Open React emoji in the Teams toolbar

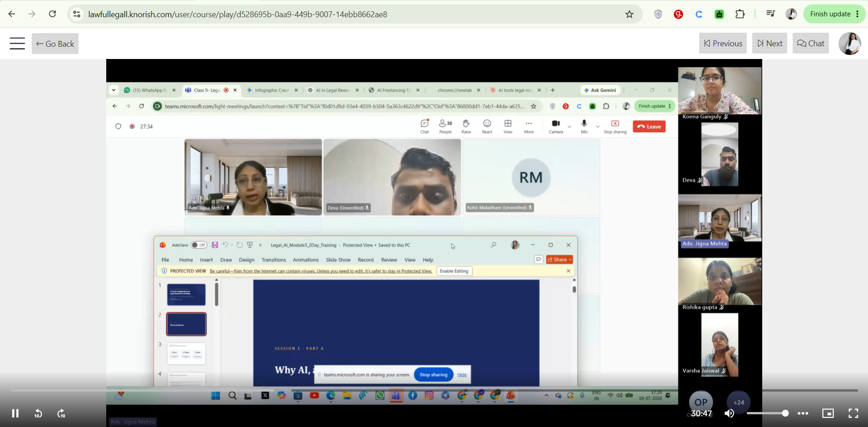click(x=487, y=126)
